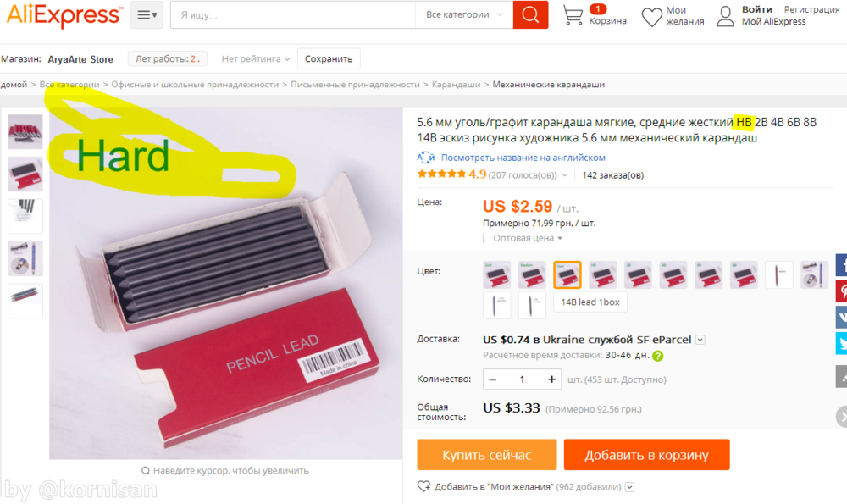The height and width of the screenshot is (504, 847).
Task: Expand the Оптовая цена wholesale price
Action: [x=527, y=238]
